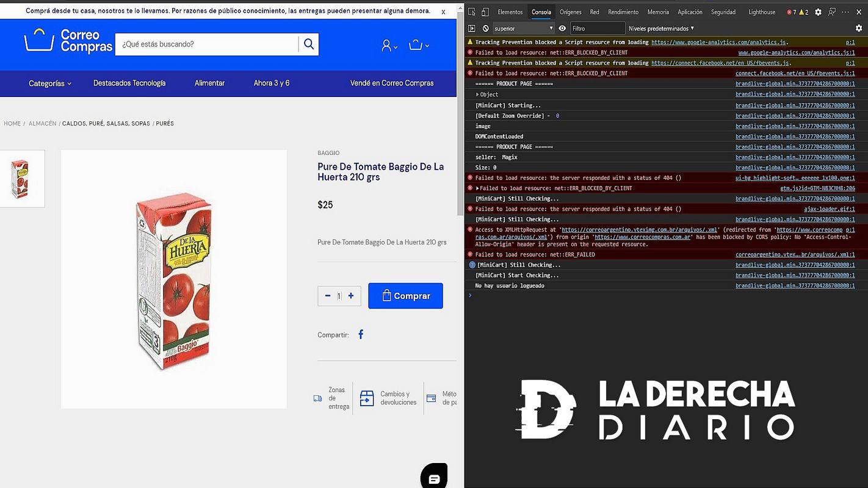Open the Red tab
868x488 pixels.
tap(595, 12)
